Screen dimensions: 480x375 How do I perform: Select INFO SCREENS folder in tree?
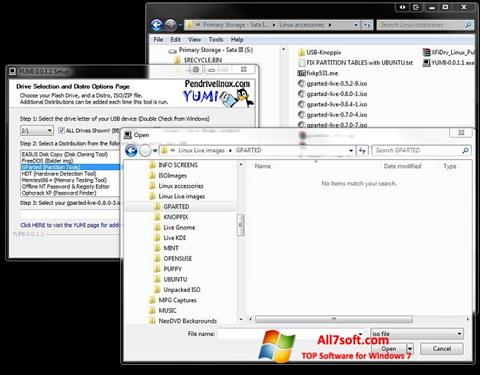173,165
